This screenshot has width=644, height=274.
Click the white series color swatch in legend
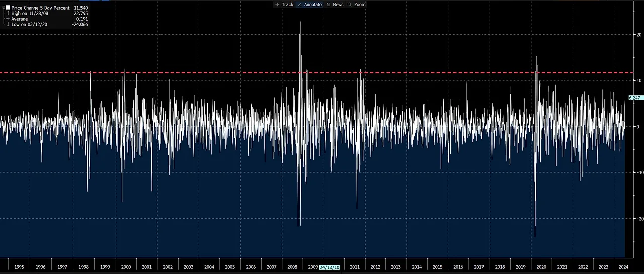[x=8, y=8]
